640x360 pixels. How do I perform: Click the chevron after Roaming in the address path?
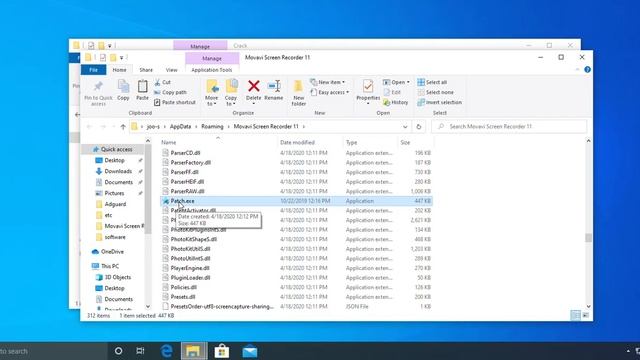click(229, 127)
